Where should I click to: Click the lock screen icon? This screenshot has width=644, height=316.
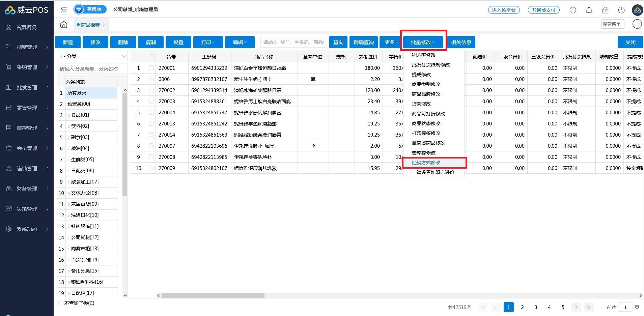pyautogui.click(x=605, y=10)
